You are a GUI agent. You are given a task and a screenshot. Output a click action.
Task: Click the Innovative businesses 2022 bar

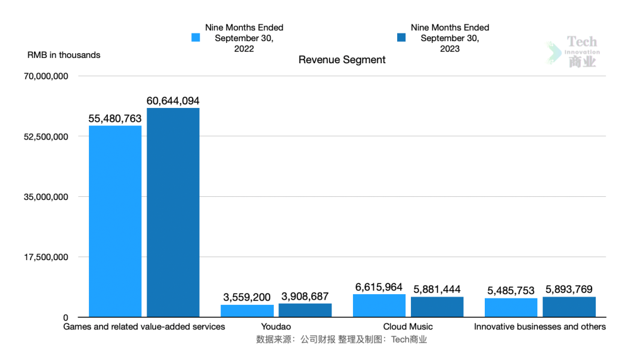tap(510, 307)
